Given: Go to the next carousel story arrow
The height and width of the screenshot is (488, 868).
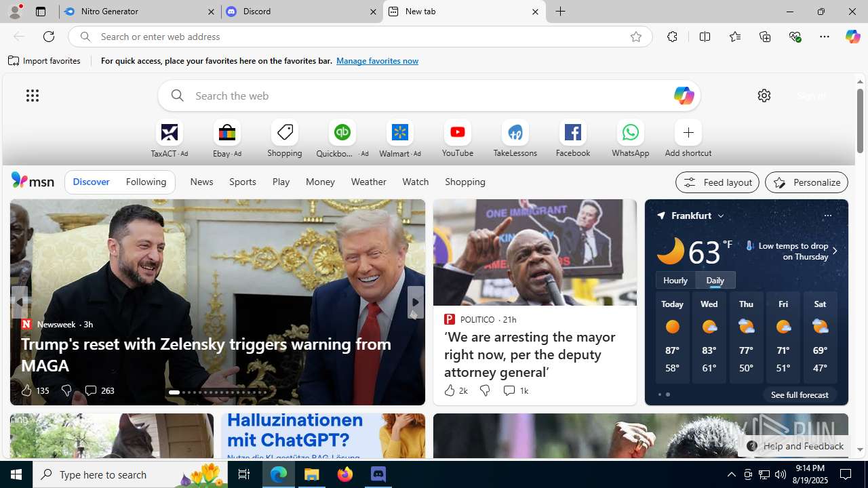Looking at the screenshot, I should [416, 302].
